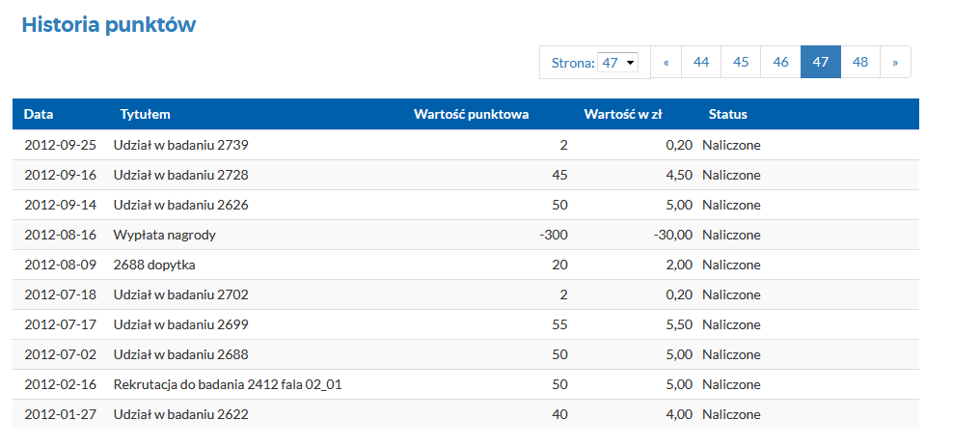Select Udział w badaniu 2622 row title
This screenshot has width=980, height=448.
point(181,415)
